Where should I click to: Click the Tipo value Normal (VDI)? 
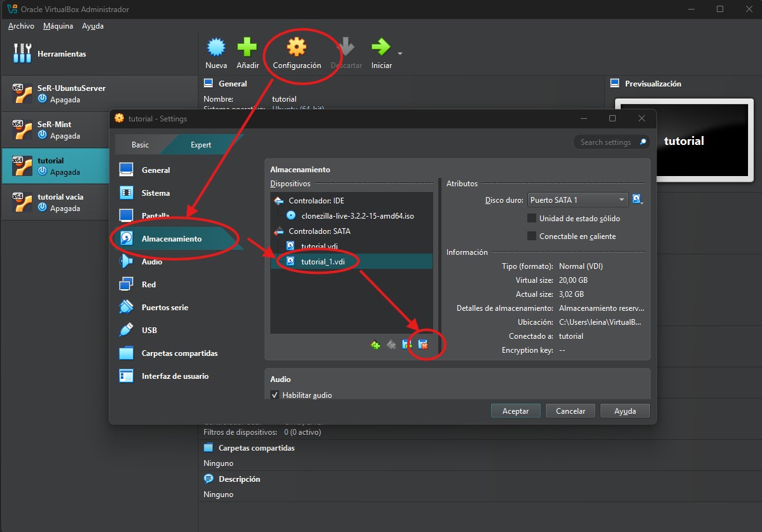coord(581,266)
